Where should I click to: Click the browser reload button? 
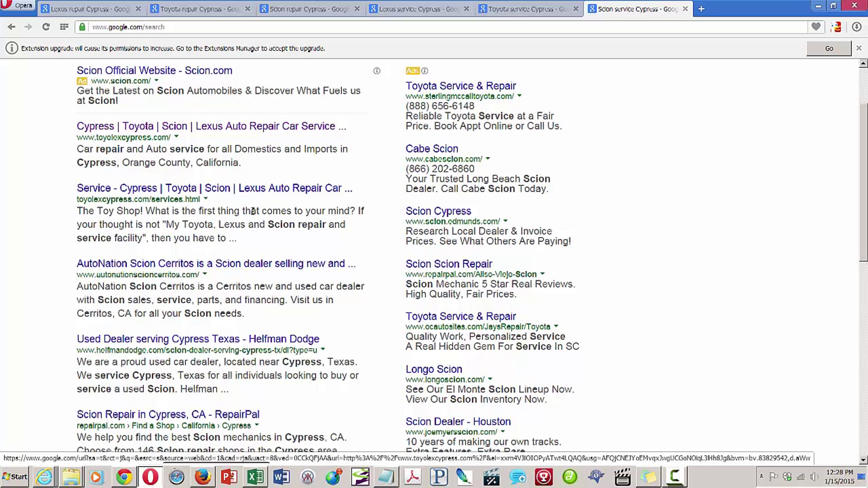tap(46, 27)
